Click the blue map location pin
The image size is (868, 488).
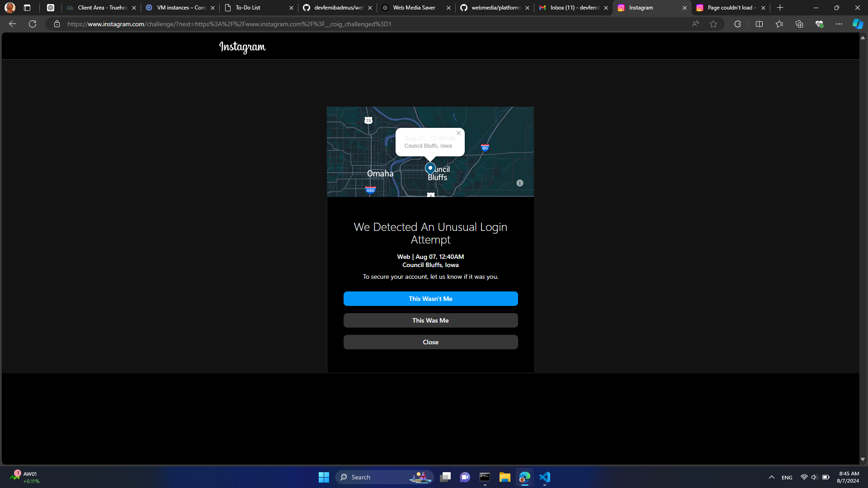(430, 168)
